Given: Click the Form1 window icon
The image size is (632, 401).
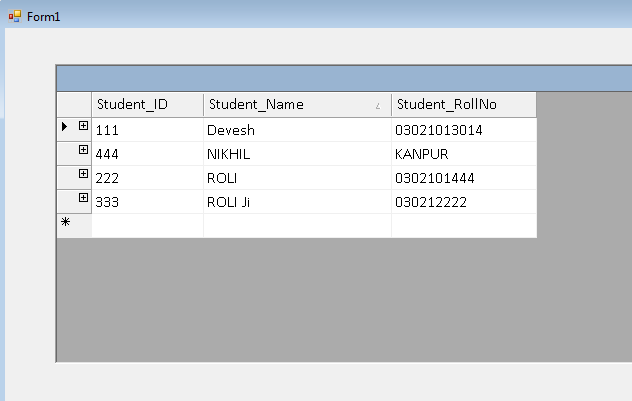Looking at the screenshot, I should click(15, 17).
